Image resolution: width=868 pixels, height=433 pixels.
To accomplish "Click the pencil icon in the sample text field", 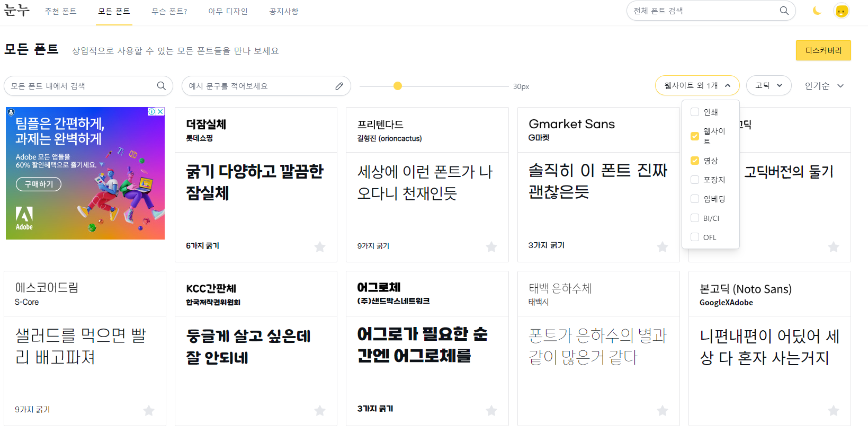I will point(339,86).
